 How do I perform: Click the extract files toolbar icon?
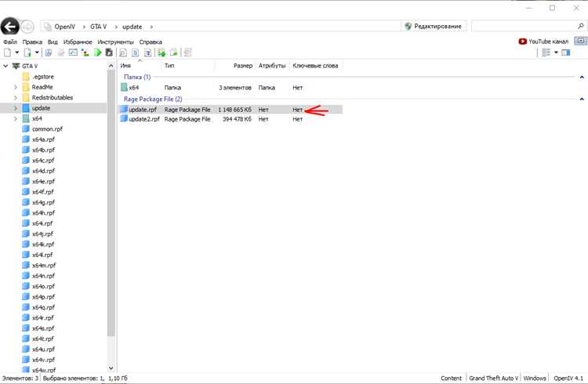tap(173, 53)
